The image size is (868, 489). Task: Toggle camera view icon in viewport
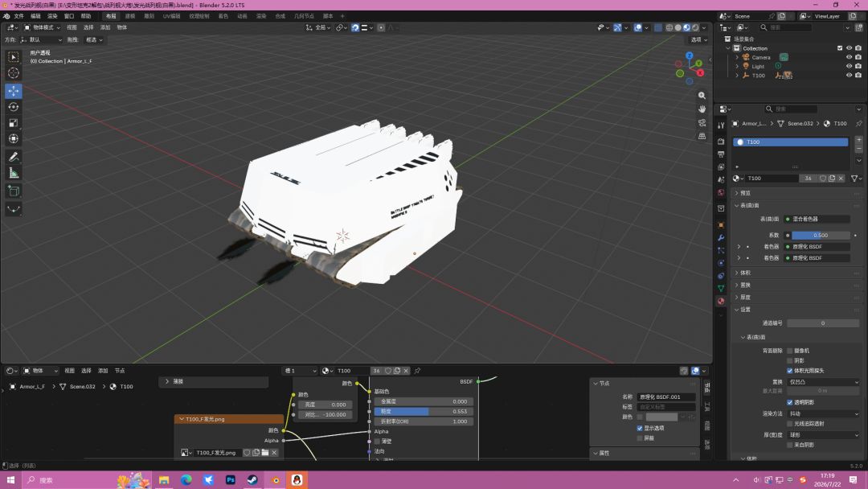tap(702, 122)
